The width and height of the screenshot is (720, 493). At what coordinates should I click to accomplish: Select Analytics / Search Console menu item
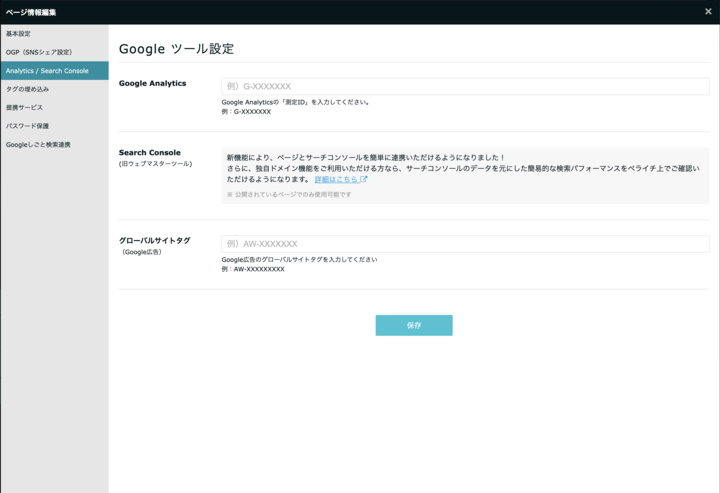point(54,71)
